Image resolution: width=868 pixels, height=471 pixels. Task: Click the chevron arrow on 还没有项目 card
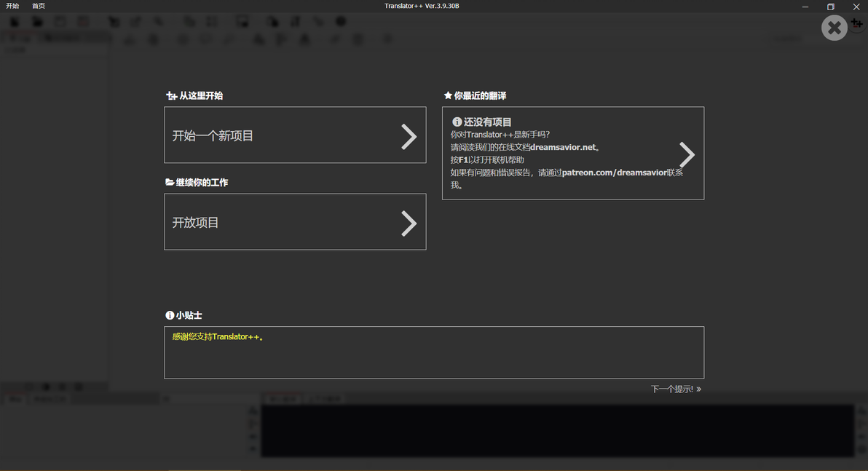pos(687,154)
